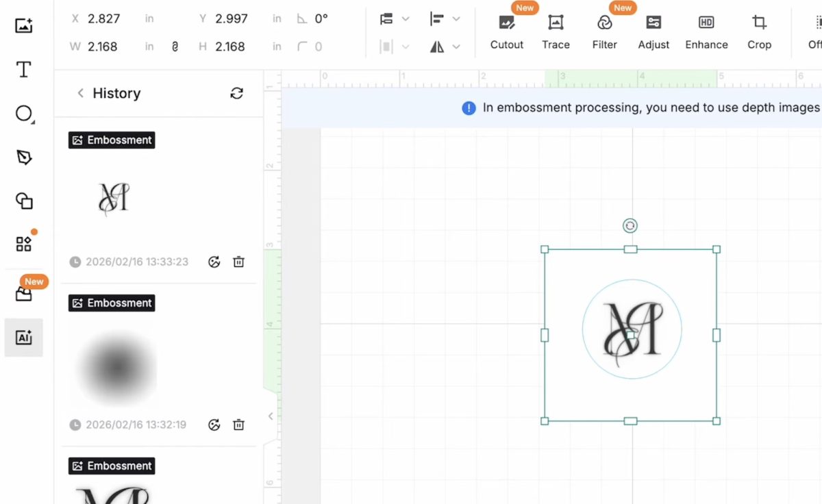Open the Enhance HD tool
The image size is (822, 504).
[706, 32]
